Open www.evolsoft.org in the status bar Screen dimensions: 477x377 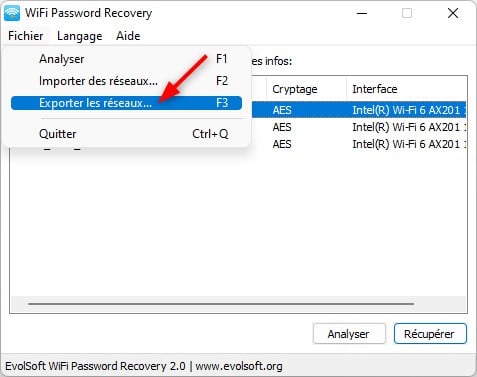point(239,366)
